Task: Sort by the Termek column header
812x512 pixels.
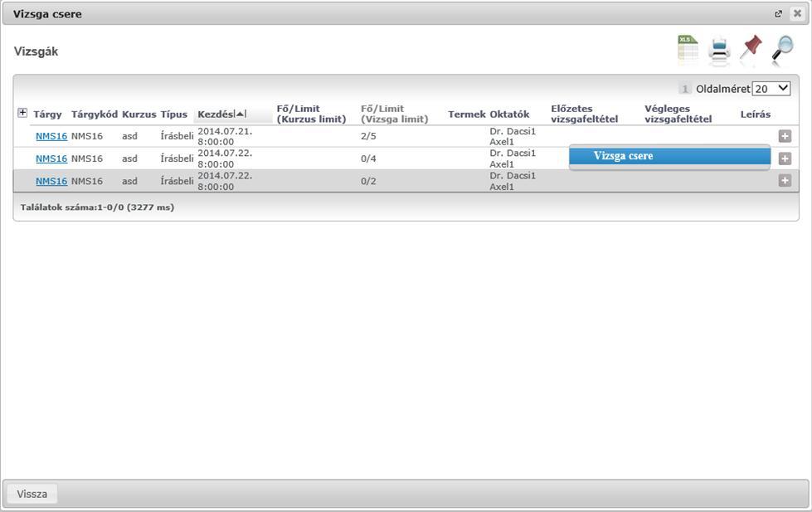Action: 467,115
